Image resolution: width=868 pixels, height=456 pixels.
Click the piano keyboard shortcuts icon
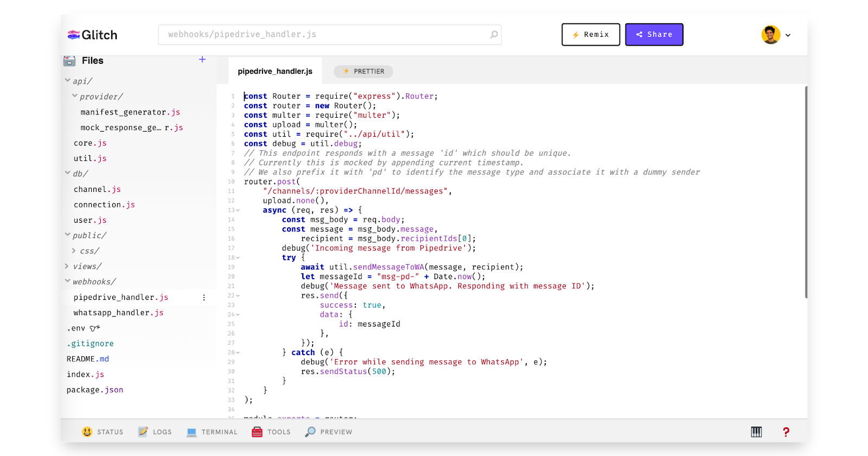pyautogui.click(x=756, y=432)
